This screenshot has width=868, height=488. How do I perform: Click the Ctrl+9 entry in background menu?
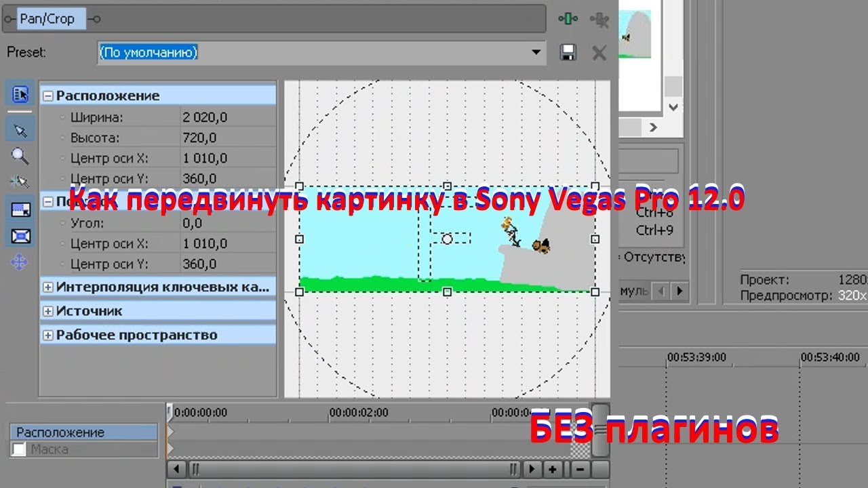(654, 230)
